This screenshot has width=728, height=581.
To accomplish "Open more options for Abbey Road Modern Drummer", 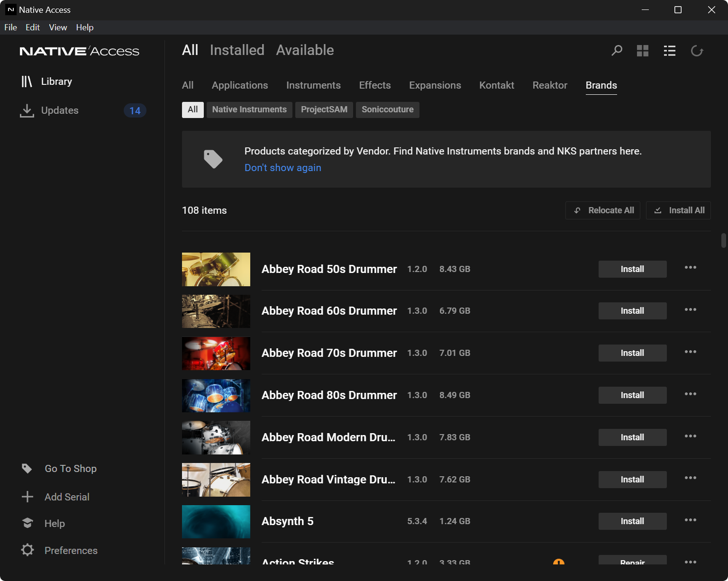I will tap(691, 436).
